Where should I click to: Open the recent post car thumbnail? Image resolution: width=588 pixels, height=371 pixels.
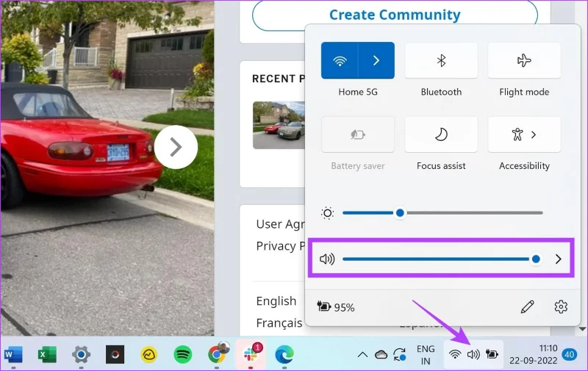click(279, 125)
